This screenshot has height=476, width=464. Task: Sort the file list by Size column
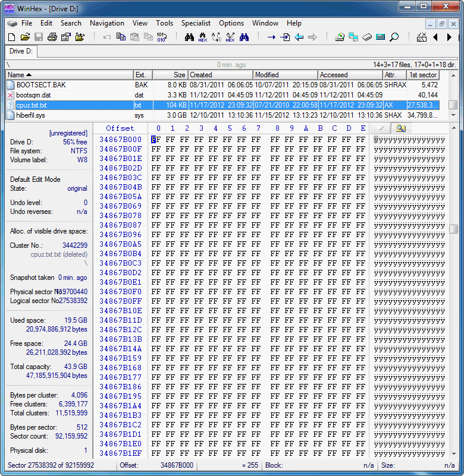(x=170, y=75)
